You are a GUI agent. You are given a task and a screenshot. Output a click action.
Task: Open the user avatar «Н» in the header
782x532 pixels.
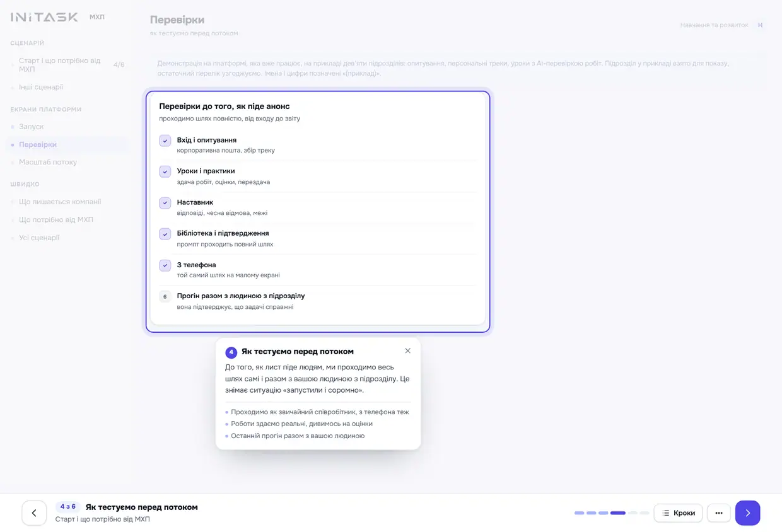(x=760, y=25)
